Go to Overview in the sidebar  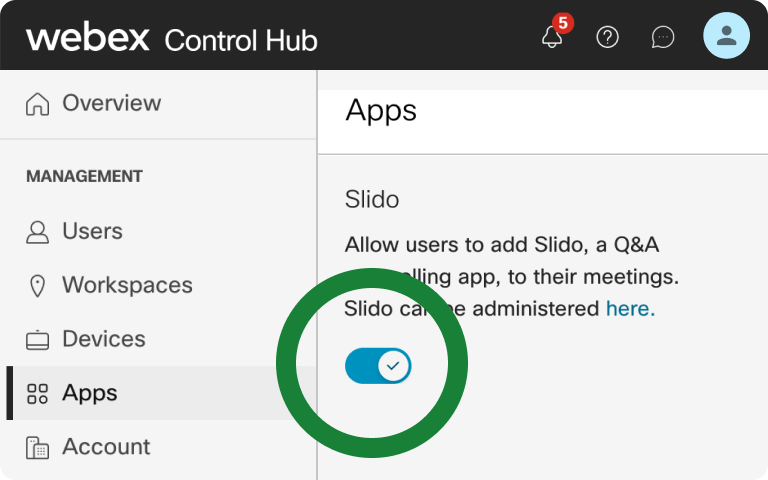pos(111,103)
